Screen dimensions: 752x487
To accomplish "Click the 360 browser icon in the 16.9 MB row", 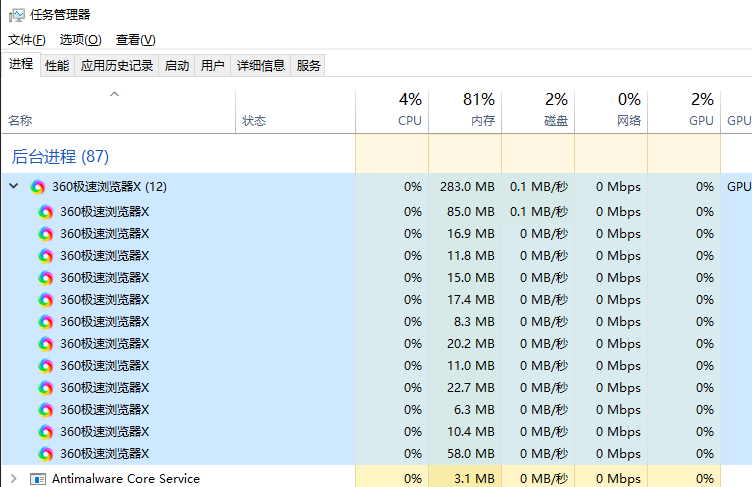I will (46, 234).
